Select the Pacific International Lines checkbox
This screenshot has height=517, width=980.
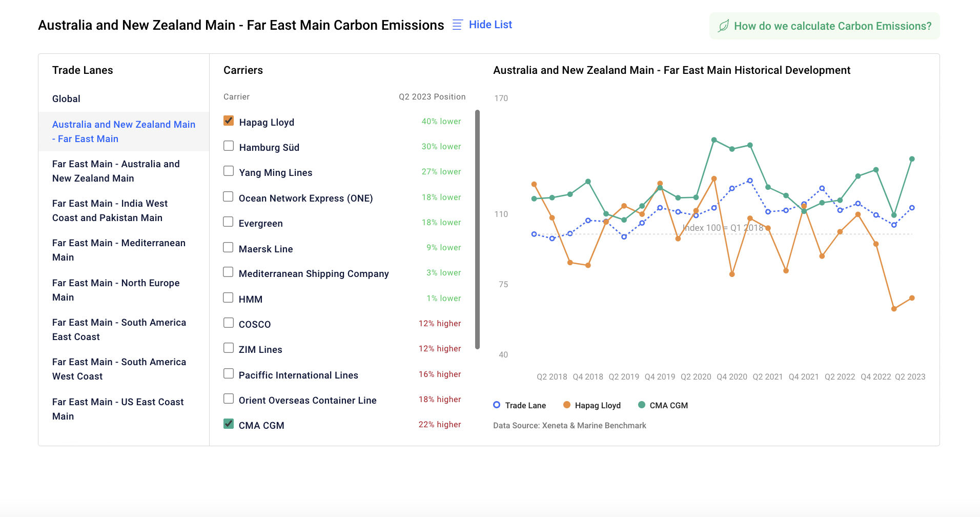pos(229,374)
